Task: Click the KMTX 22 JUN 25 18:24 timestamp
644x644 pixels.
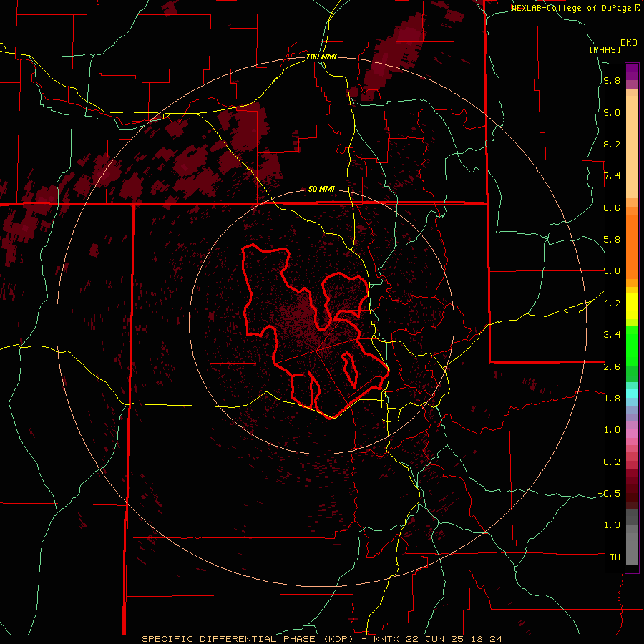Action: 438,639
